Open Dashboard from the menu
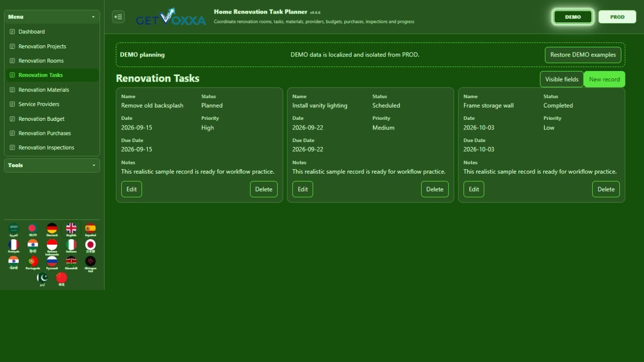This screenshot has width=644, height=362. click(52, 32)
